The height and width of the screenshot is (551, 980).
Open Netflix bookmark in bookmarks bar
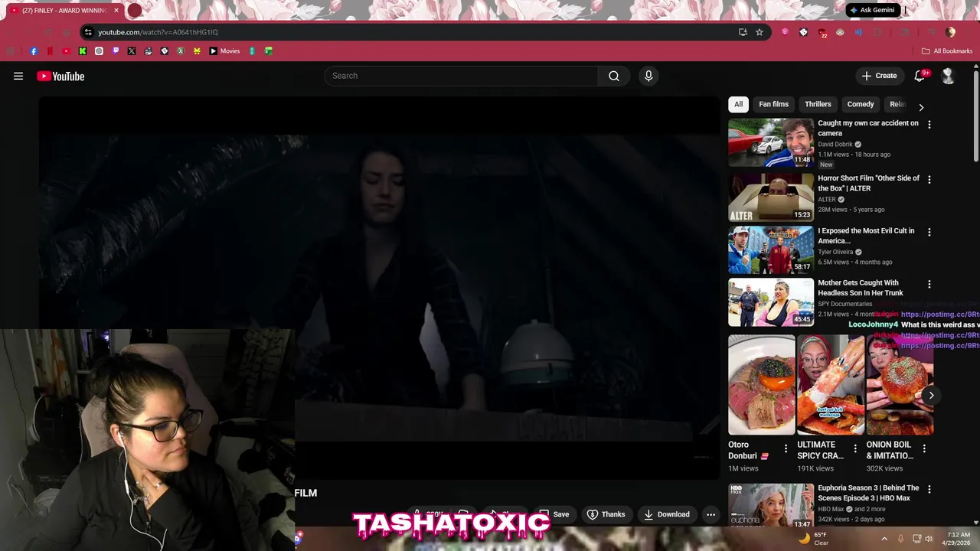50,51
